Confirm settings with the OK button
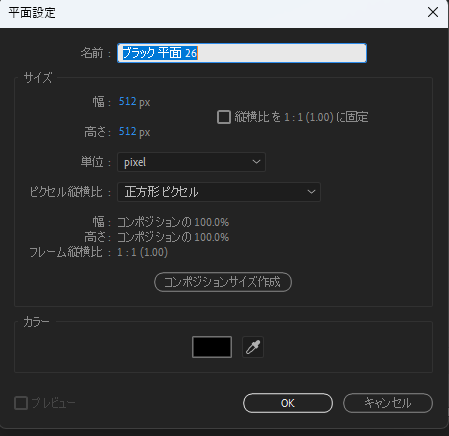449x436 pixels. (288, 403)
